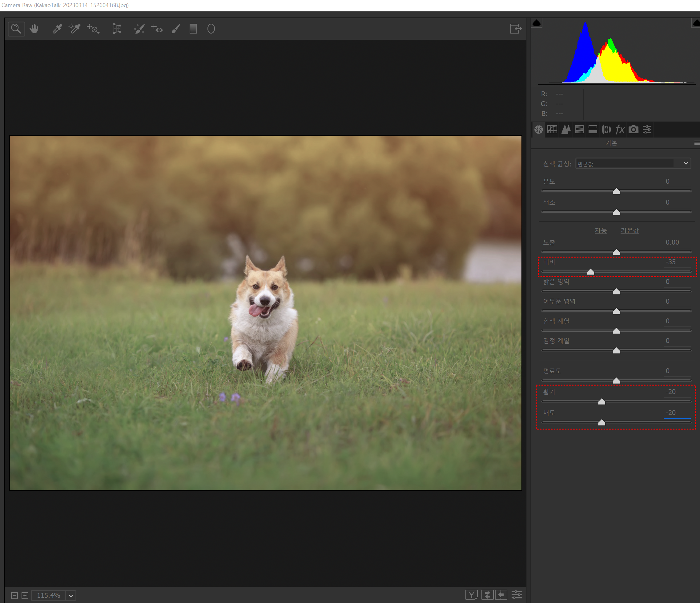Click the 대비 contrast slider handle
This screenshot has width=700, height=603.
point(590,272)
